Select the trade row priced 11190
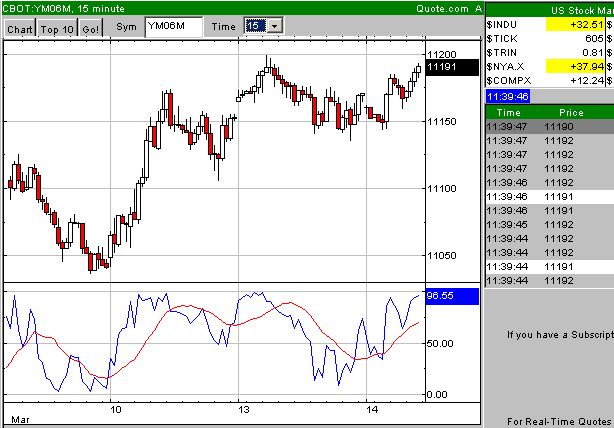This screenshot has height=428, width=614. click(549, 127)
